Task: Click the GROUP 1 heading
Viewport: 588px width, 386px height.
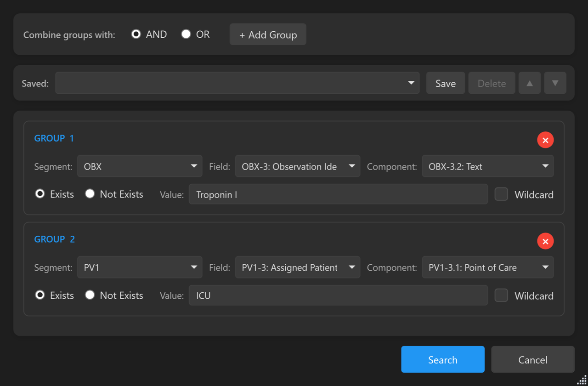Action: click(x=54, y=138)
